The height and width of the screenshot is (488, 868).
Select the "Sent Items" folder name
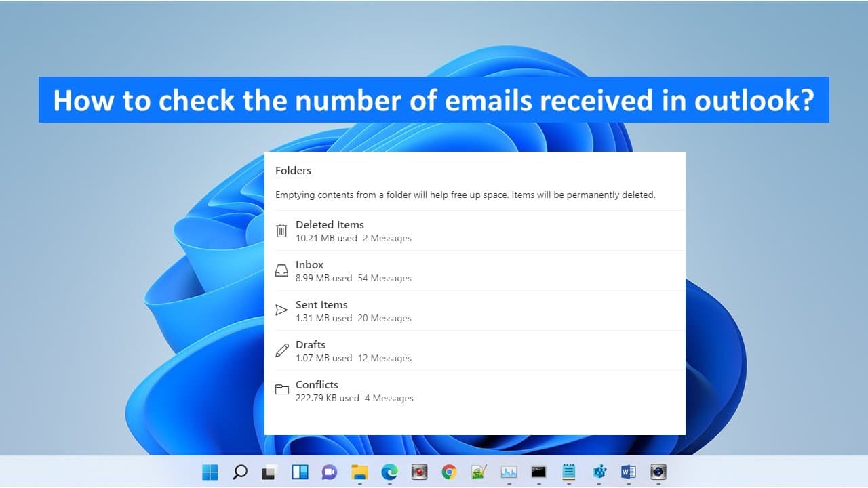[x=321, y=304]
